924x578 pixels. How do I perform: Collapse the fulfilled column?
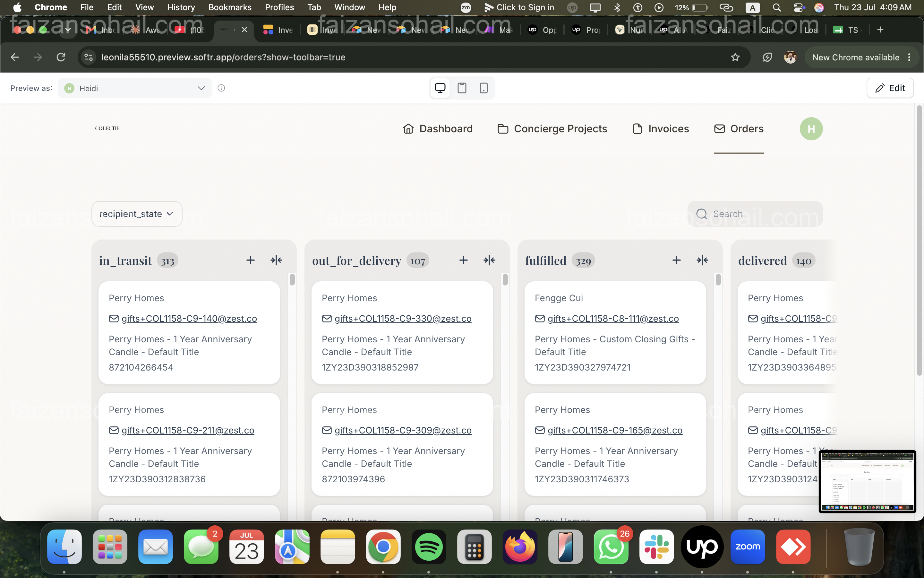pos(702,260)
